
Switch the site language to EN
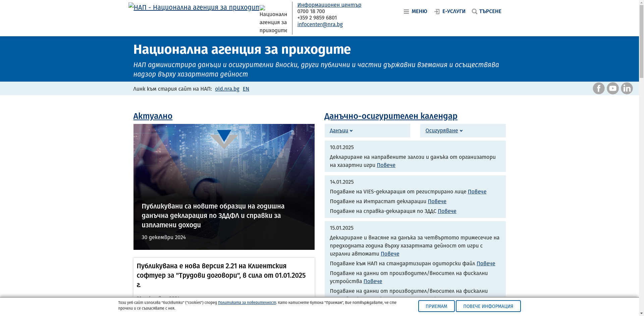246,89
